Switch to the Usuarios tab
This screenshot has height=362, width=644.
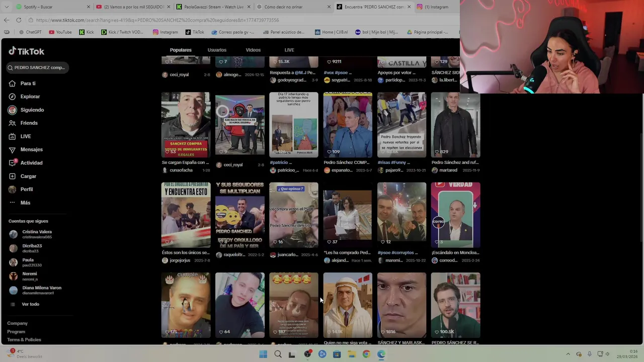(217, 50)
